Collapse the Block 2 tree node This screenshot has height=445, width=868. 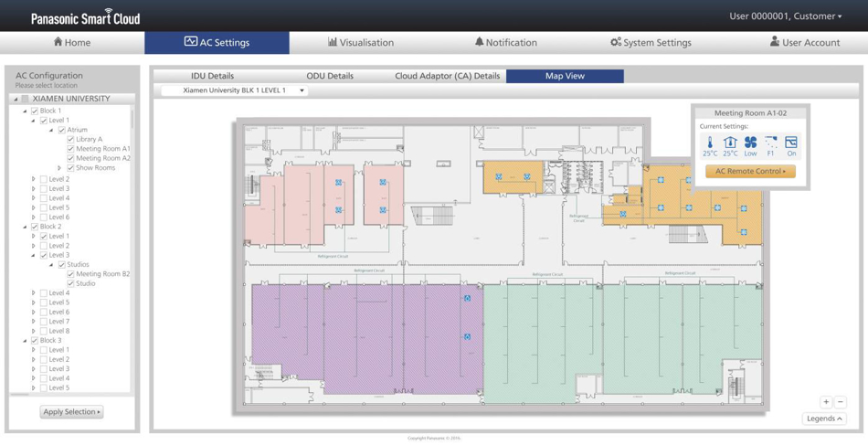coord(25,227)
